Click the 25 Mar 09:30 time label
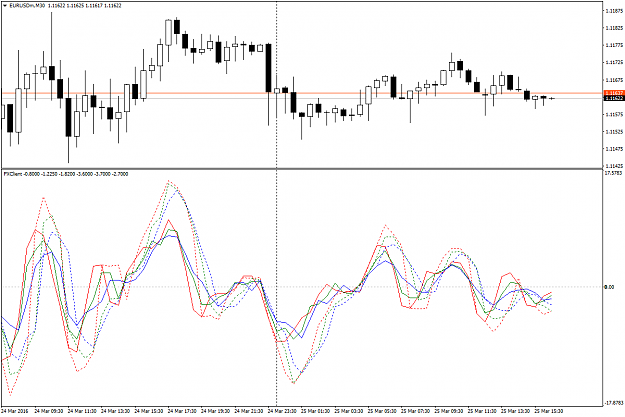The image size is (625, 417). 449,411
